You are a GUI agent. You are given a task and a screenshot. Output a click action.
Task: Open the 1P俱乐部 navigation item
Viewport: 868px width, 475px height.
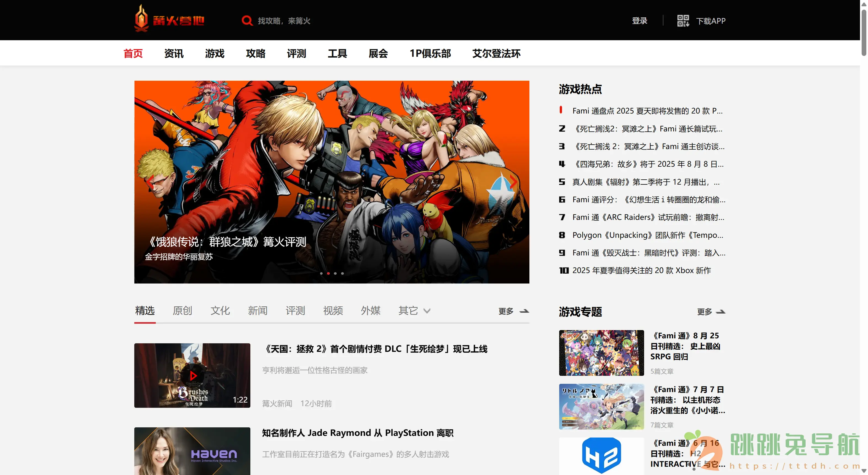coord(430,53)
